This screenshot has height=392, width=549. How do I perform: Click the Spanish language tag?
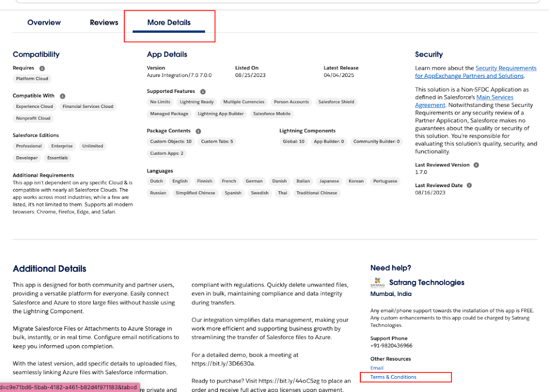pyautogui.click(x=233, y=193)
